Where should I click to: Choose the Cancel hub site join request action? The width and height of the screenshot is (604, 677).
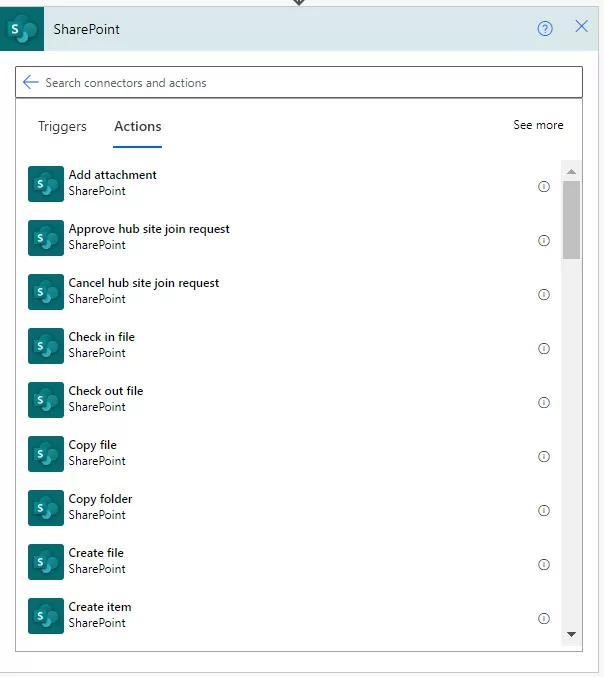point(144,283)
